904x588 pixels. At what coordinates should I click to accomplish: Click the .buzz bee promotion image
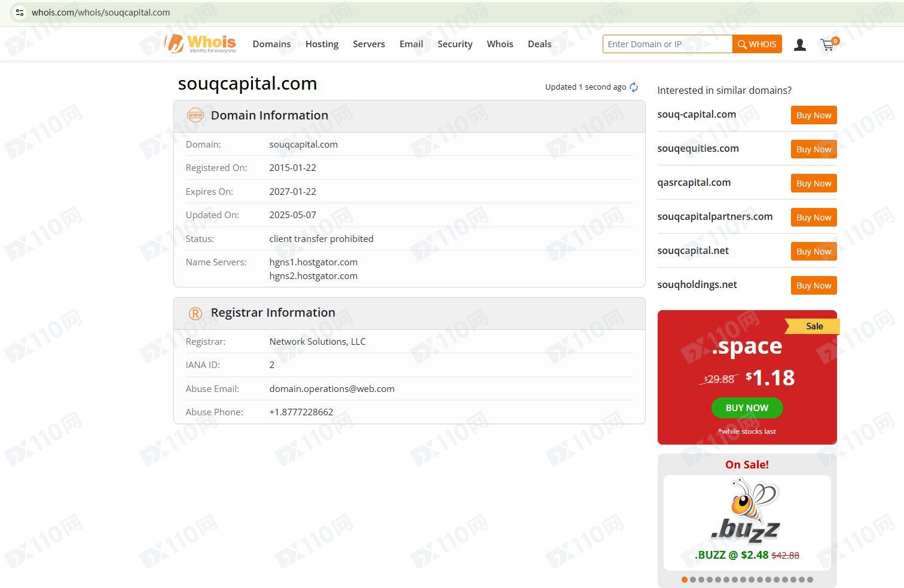pyautogui.click(x=747, y=512)
